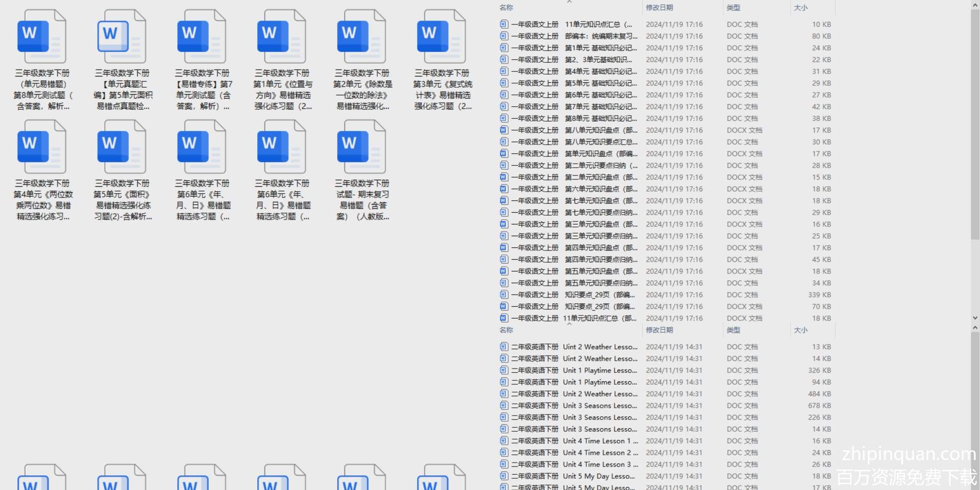This screenshot has width=980, height=490.
Task: Open the 第2单元《除数是一位数的除法》 Word file
Action: pyautogui.click(x=362, y=37)
